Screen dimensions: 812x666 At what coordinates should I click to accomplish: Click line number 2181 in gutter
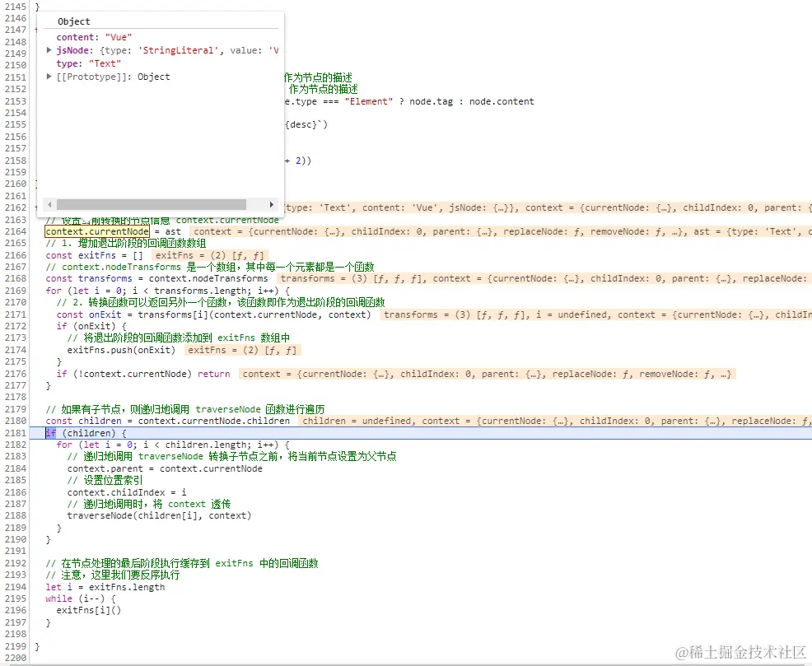click(x=16, y=433)
